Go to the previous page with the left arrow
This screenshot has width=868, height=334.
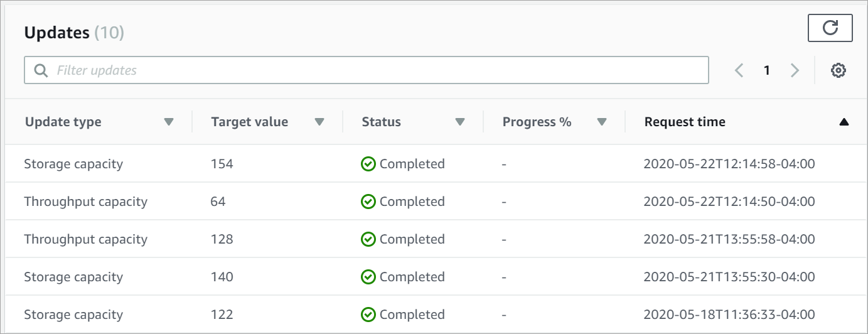tap(739, 71)
